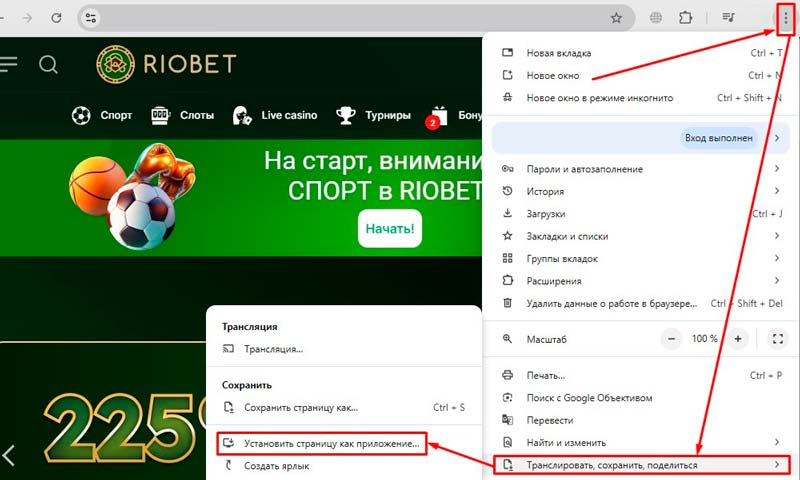800x480 pixels.
Task: Expand the История submenu
Action: (x=642, y=191)
